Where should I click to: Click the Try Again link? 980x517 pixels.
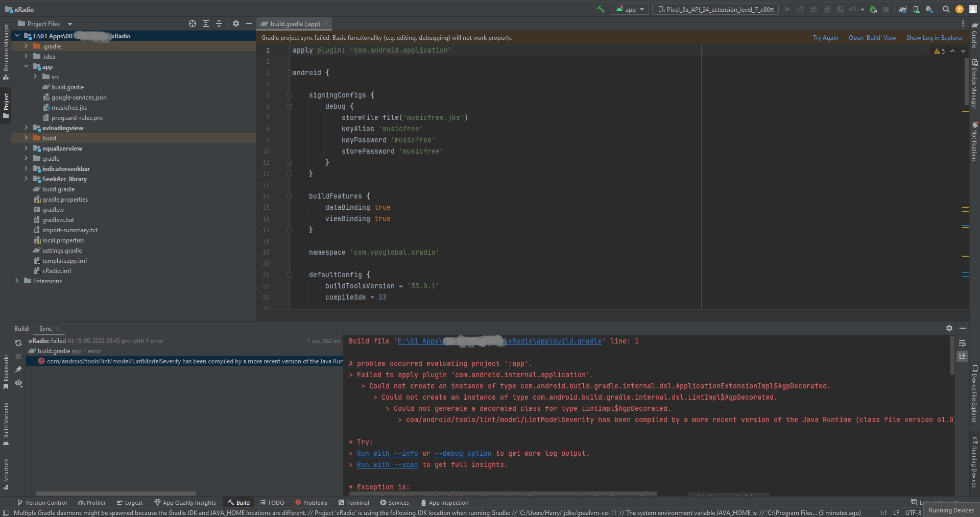(x=825, y=38)
